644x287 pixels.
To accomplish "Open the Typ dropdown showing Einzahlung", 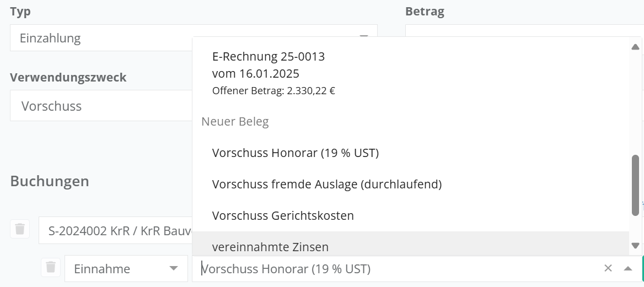I will point(193,38).
